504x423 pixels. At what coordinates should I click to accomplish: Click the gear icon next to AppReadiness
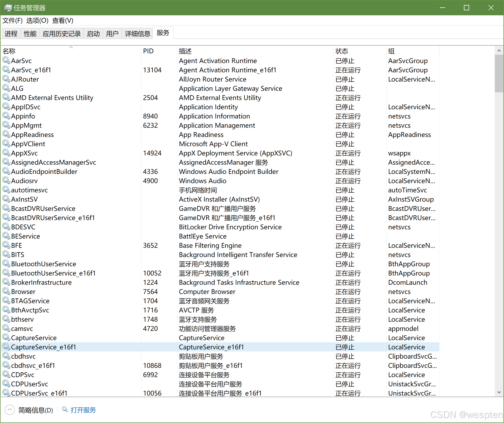click(6, 134)
